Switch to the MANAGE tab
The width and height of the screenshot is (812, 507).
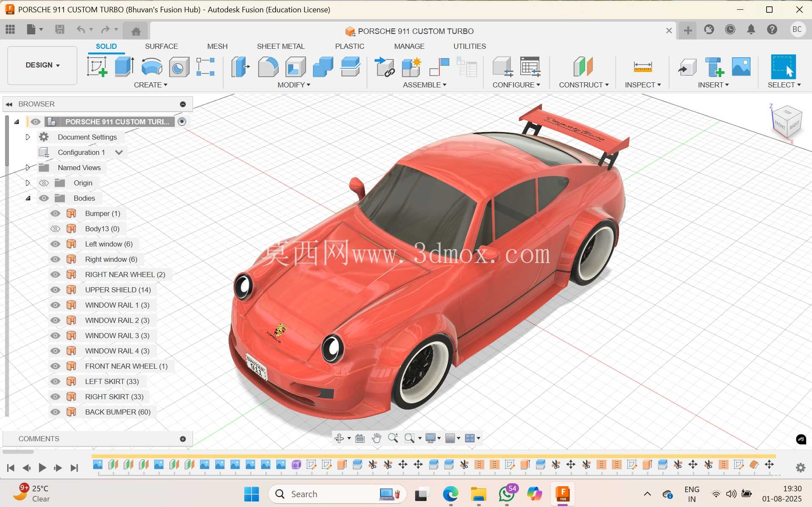[409, 46]
